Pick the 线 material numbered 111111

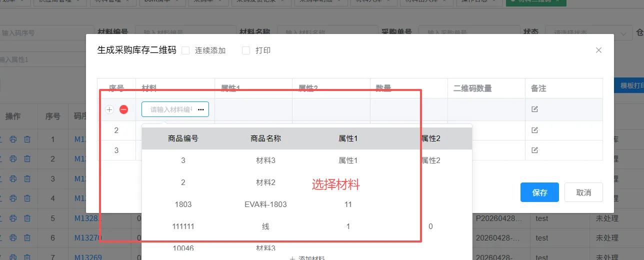coord(265,226)
